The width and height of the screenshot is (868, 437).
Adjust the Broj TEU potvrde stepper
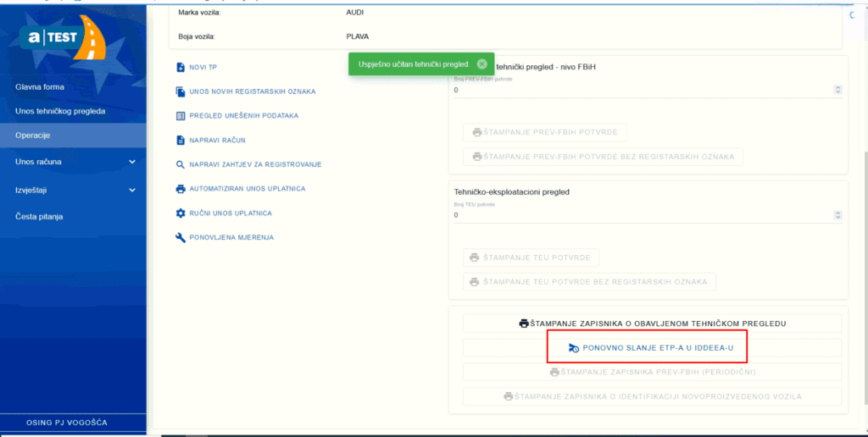click(837, 215)
